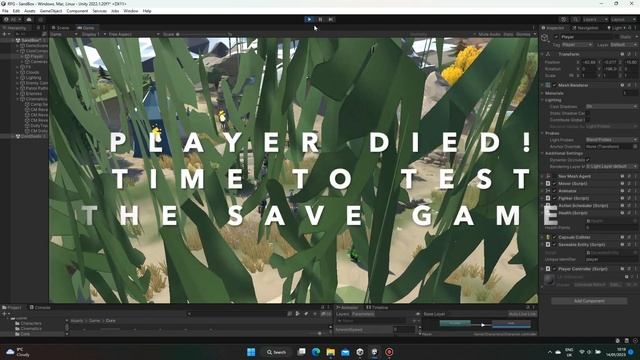Toggle the Dynamic Occlusion checkbox

coord(587,160)
